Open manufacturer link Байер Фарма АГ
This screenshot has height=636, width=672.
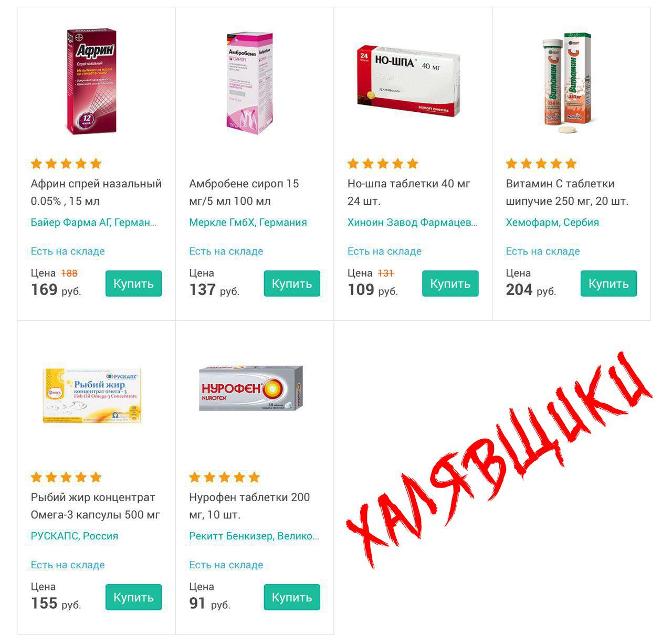pos(93,222)
